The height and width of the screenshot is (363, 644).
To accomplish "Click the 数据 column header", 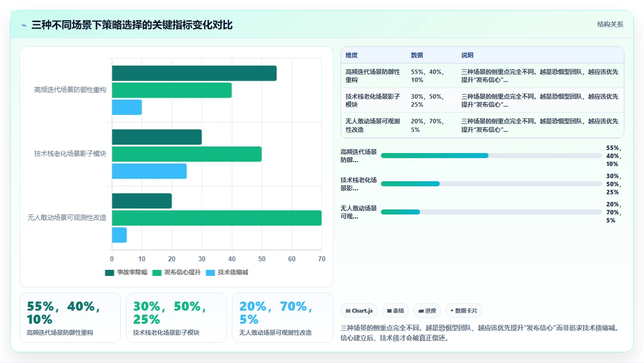I will pyautogui.click(x=417, y=55).
